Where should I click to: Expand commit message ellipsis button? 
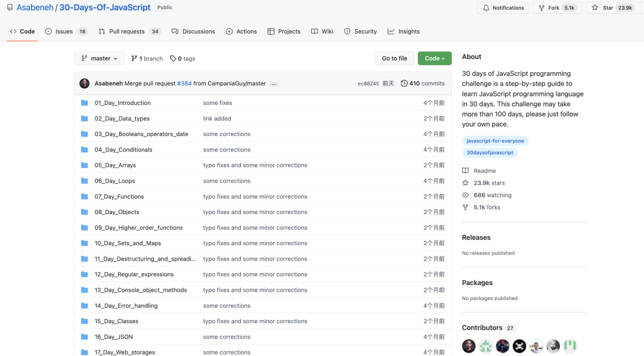coord(274,83)
